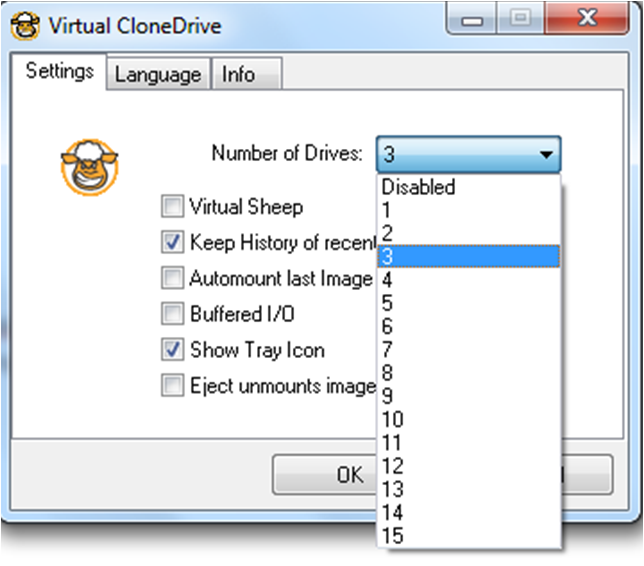Choose Disabled in drives list
The width and height of the screenshot is (644, 566).
click(x=469, y=187)
